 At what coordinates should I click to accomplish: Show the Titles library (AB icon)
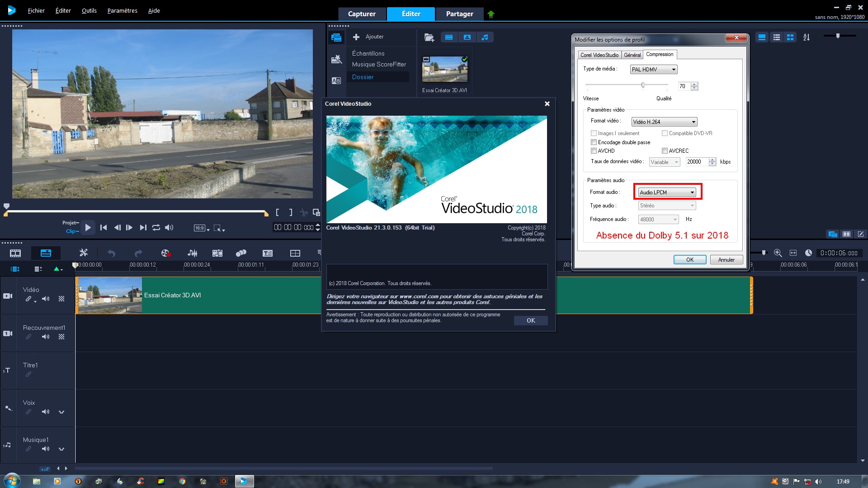pos(336,81)
